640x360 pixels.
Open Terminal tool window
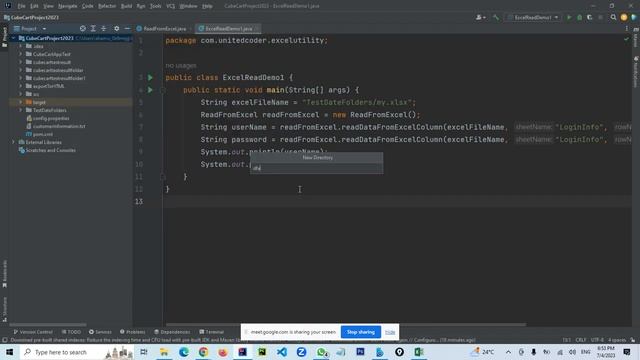point(211,332)
